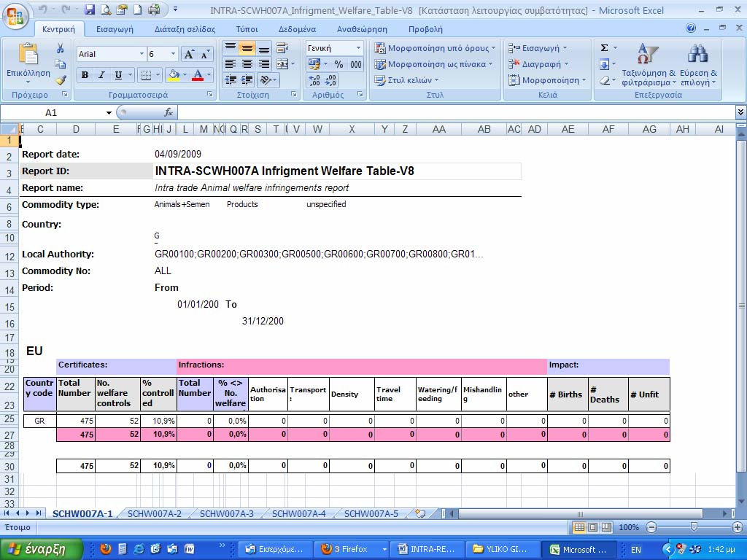
Task: Open the font size dropdown
Action: coord(173,54)
